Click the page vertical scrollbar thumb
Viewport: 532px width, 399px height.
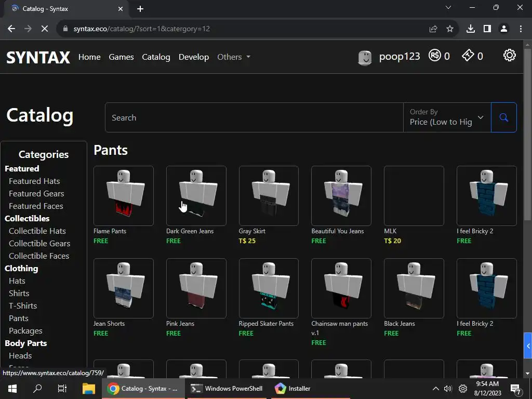point(527,135)
